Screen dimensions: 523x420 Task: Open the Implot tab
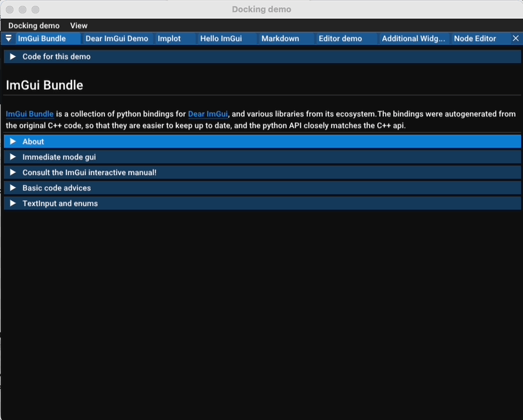coord(175,39)
